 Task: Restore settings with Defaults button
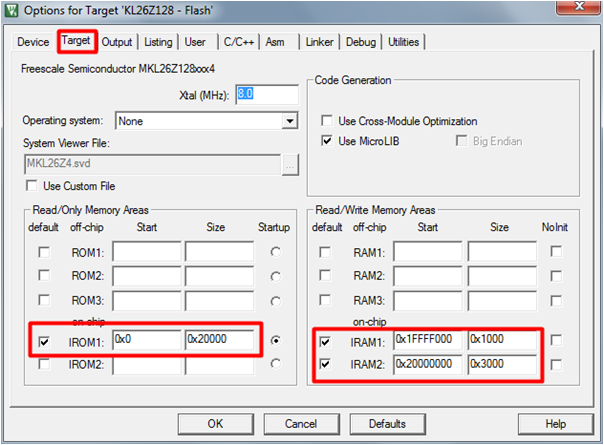(x=388, y=424)
